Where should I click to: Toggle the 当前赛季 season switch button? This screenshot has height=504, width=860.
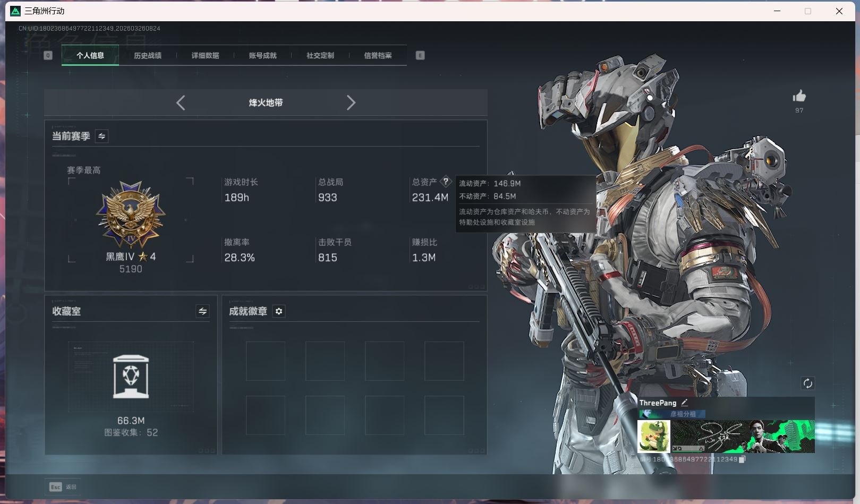pos(101,136)
